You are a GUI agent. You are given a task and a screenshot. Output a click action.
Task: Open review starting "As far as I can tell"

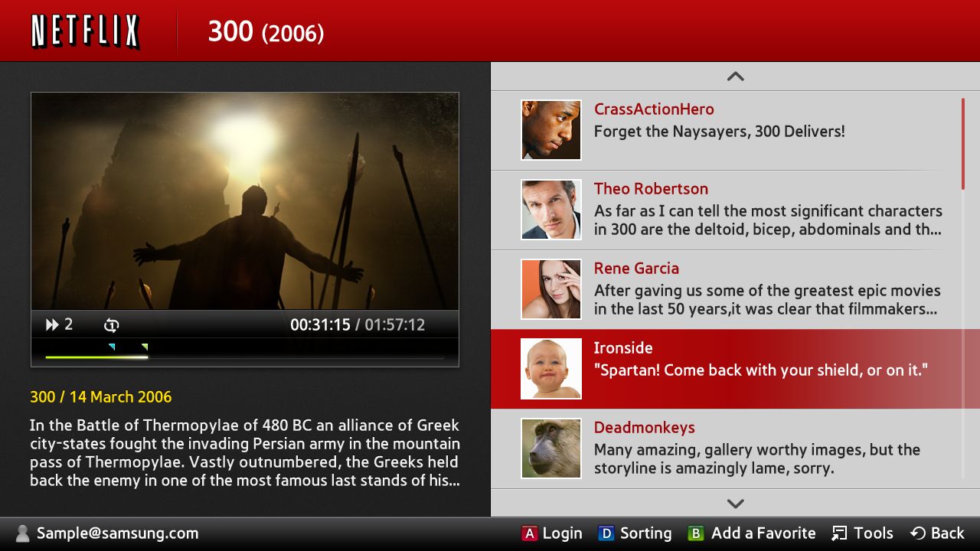tap(768, 220)
